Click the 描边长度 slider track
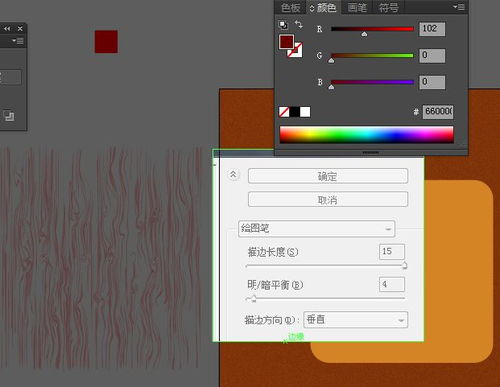This screenshot has height=387, width=500. [x=325, y=266]
